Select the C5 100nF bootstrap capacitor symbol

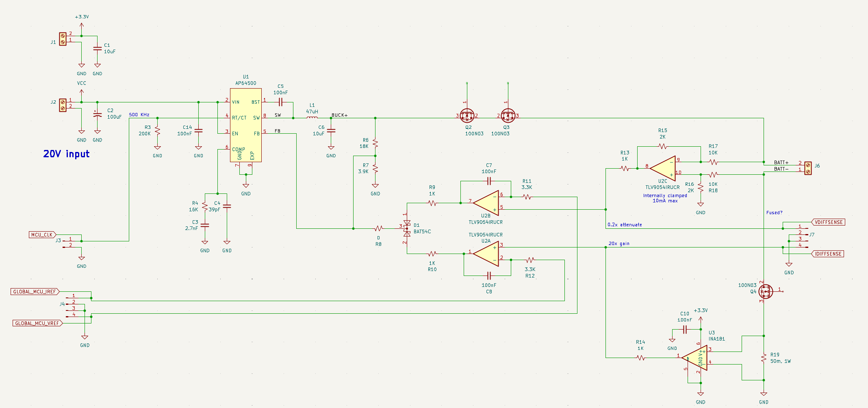(x=280, y=102)
